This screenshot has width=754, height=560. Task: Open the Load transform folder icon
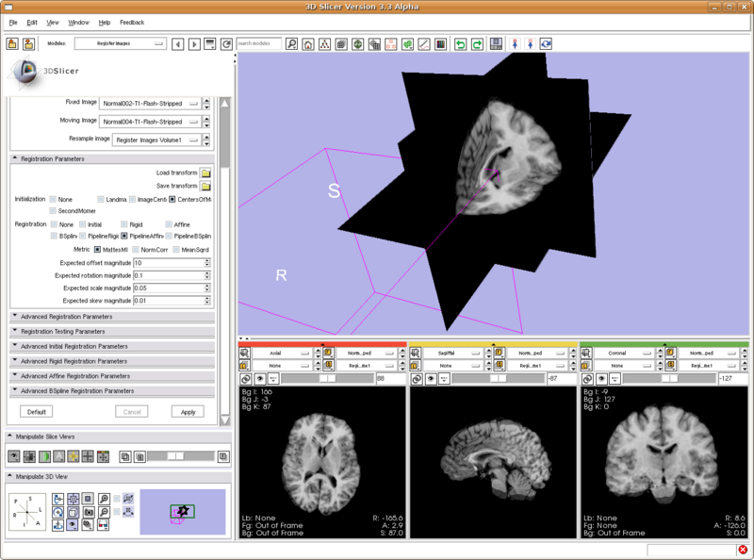pyautogui.click(x=205, y=173)
